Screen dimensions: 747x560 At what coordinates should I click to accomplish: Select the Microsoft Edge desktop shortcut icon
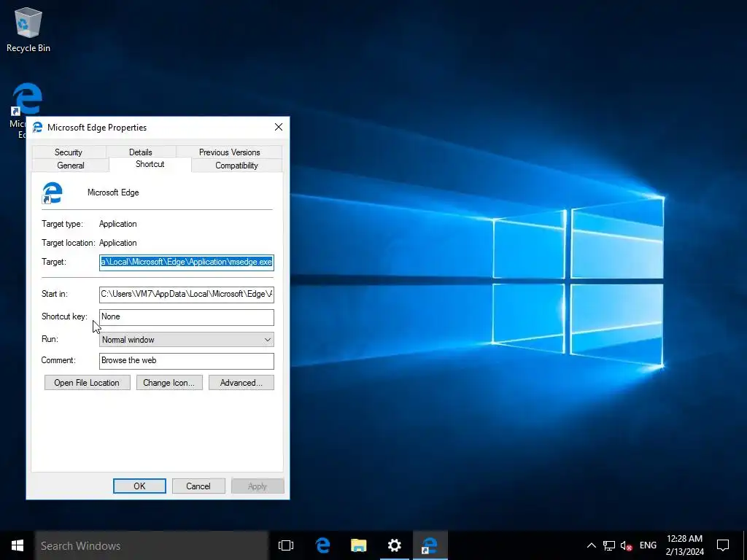point(26,100)
